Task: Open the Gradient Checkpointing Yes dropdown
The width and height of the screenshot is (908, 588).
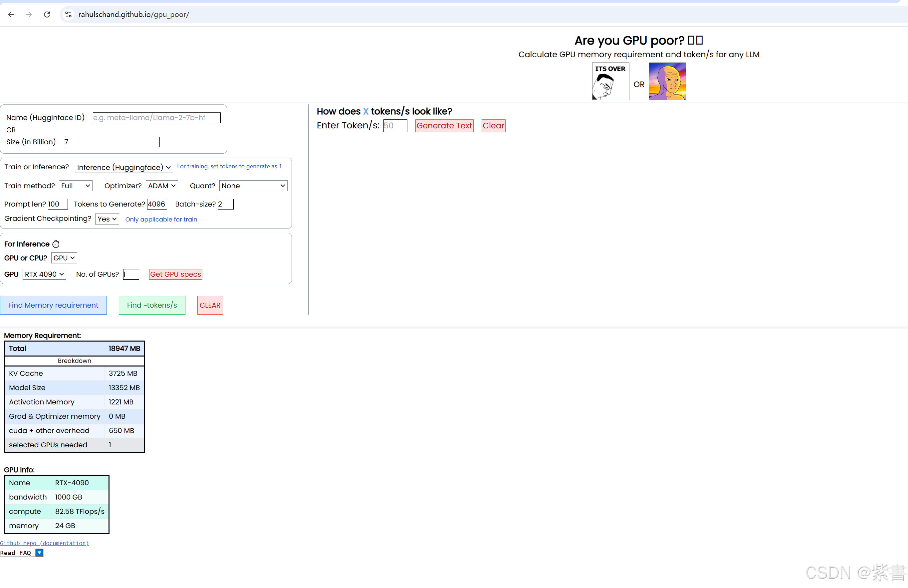Action: (x=107, y=219)
